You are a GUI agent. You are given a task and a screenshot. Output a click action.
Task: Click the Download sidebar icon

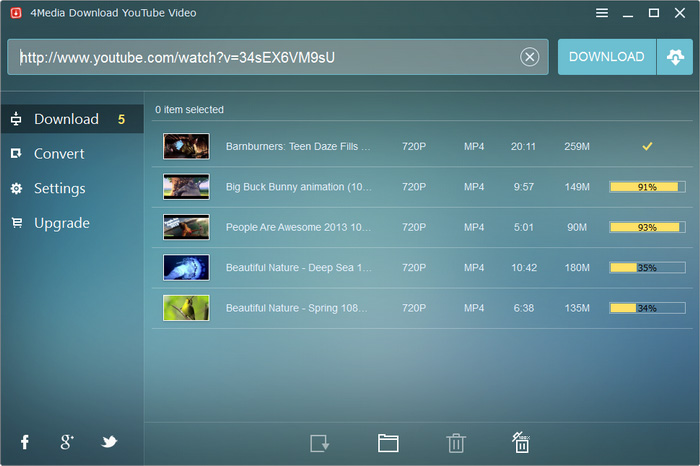(16, 119)
